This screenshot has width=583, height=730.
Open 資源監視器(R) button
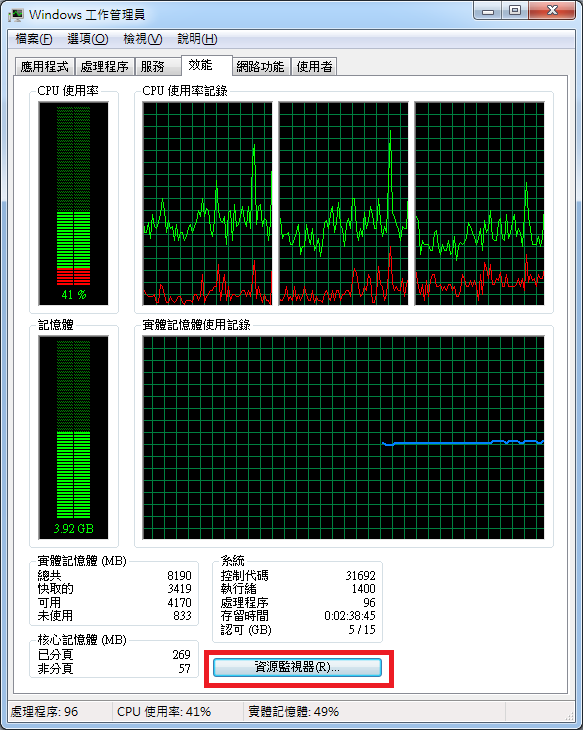297,667
